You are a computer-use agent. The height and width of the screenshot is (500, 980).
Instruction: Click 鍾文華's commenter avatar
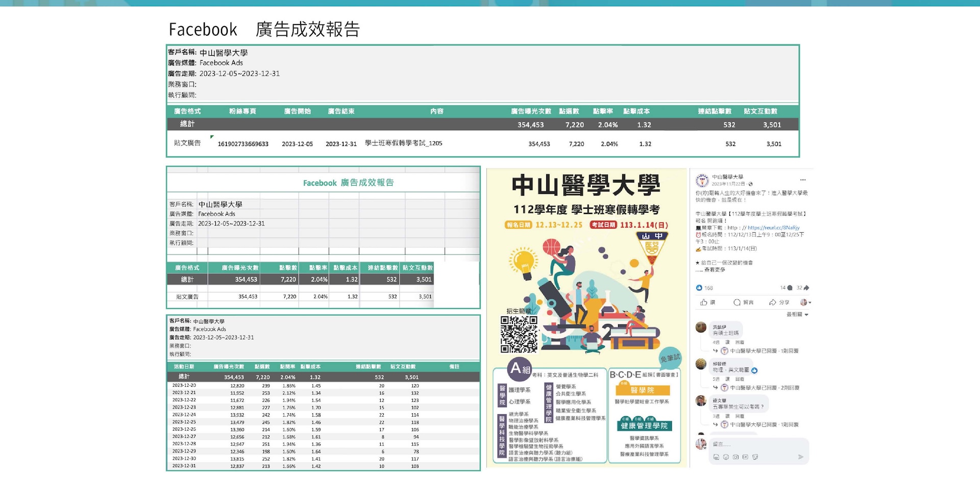tap(701, 401)
